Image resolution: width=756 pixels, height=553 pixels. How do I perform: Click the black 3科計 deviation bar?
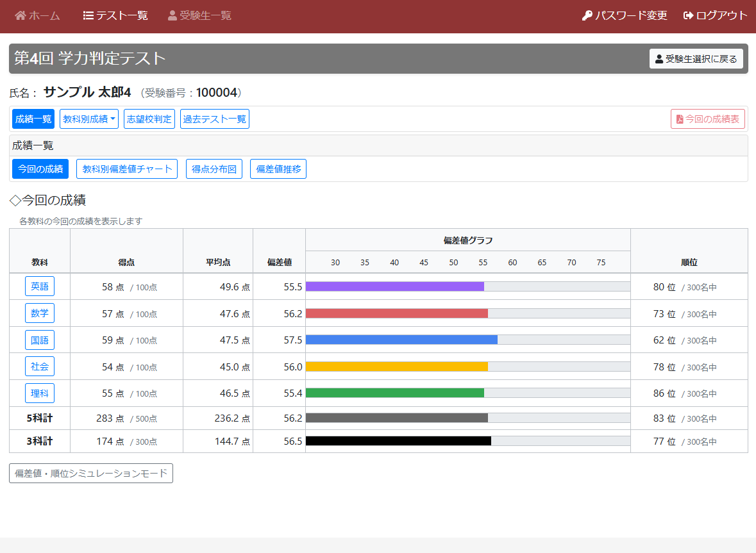[399, 441]
